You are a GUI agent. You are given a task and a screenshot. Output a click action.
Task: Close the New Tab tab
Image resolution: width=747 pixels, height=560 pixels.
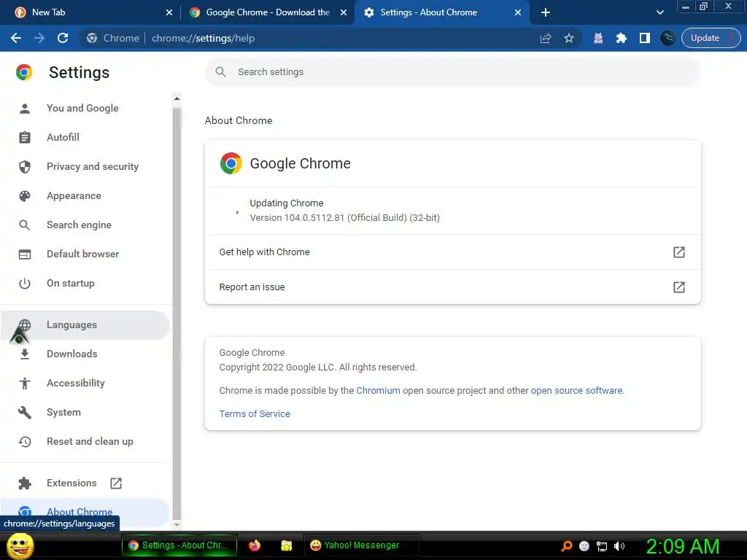point(169,12)
